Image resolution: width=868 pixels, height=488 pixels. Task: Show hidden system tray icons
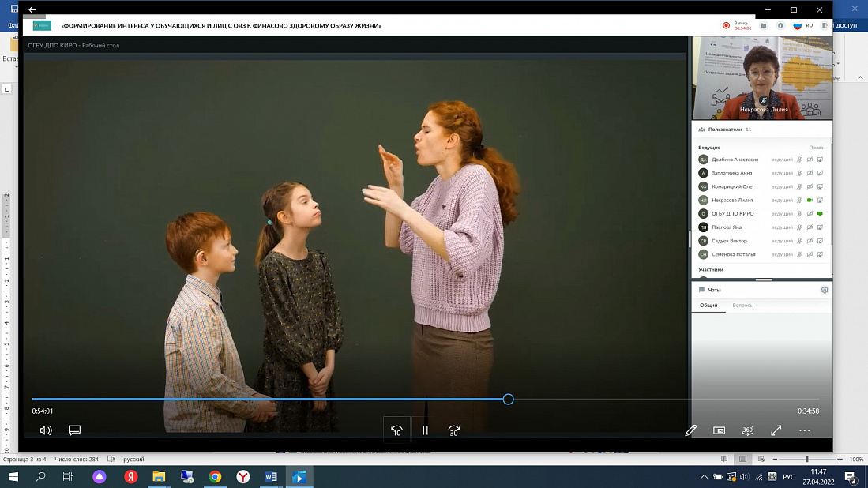704,476
